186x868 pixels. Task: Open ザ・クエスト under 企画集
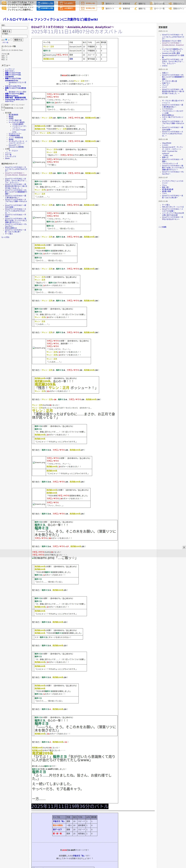(x=13, y=151)
